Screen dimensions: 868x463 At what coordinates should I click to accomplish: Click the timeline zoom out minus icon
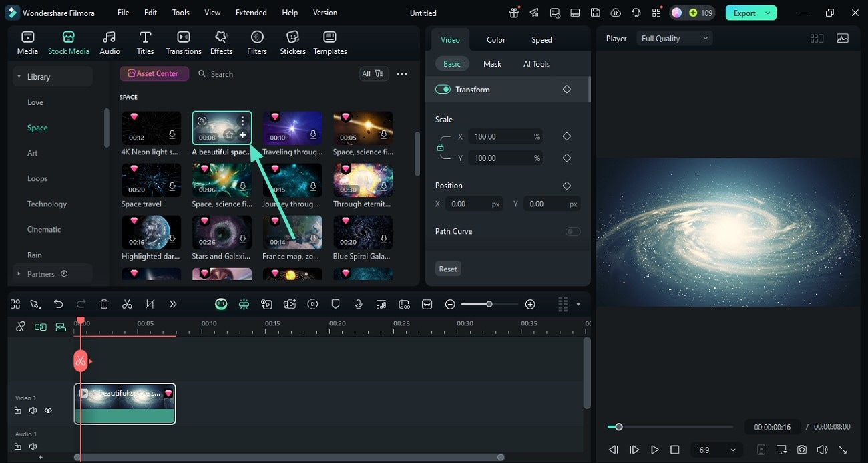[450, 304]
